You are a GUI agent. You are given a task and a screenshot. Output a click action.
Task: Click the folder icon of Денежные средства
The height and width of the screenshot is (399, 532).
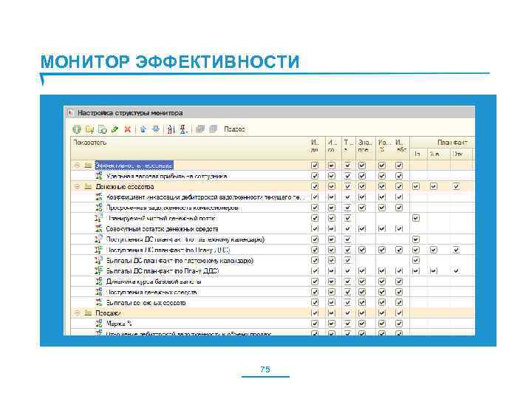pos(88,187)
